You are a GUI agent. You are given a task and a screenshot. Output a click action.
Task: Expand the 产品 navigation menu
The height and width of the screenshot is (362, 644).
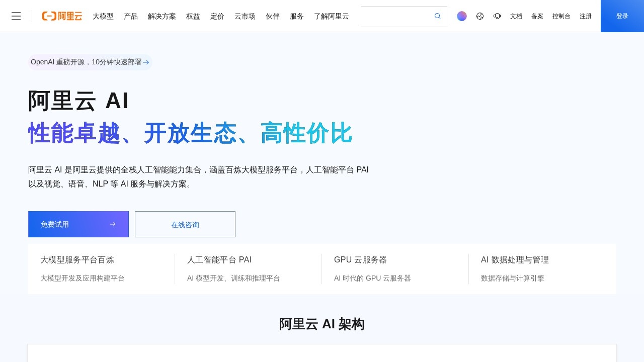pos(131,16)
